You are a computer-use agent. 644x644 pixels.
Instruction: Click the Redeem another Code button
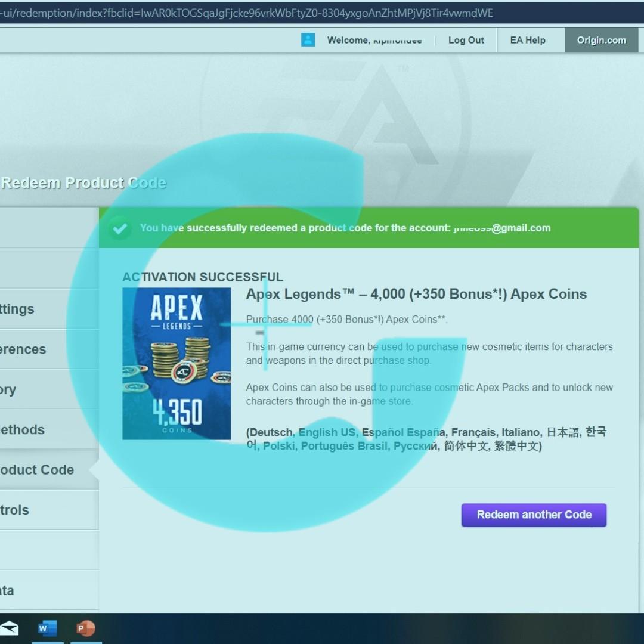534,515
